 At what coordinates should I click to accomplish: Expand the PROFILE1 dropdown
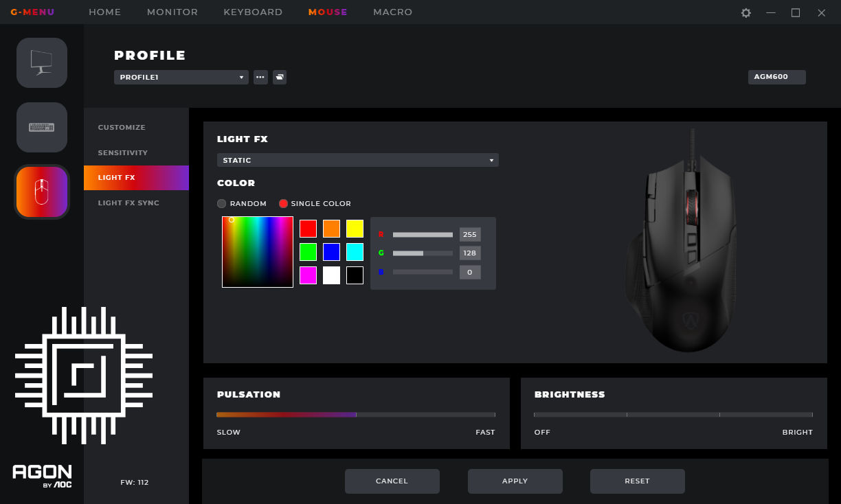(x=181, y=78)
